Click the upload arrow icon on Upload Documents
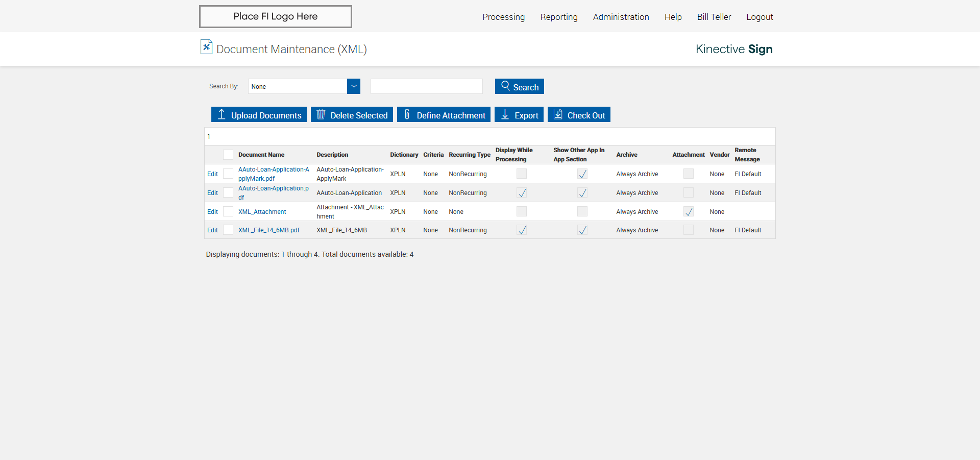The width and height of the screenshot is (980, 460). (222, 114)
